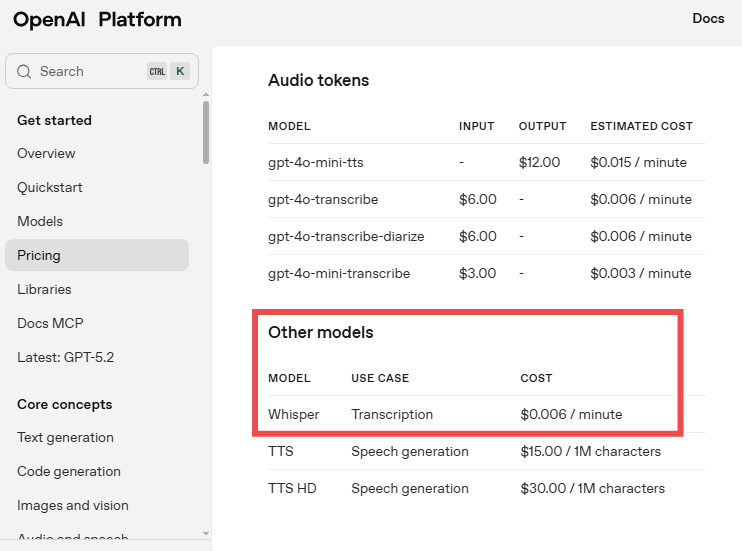This screenshot has width=742, height=551.
Task: Open Code generation sidebar link
Action: pos(69,471)
